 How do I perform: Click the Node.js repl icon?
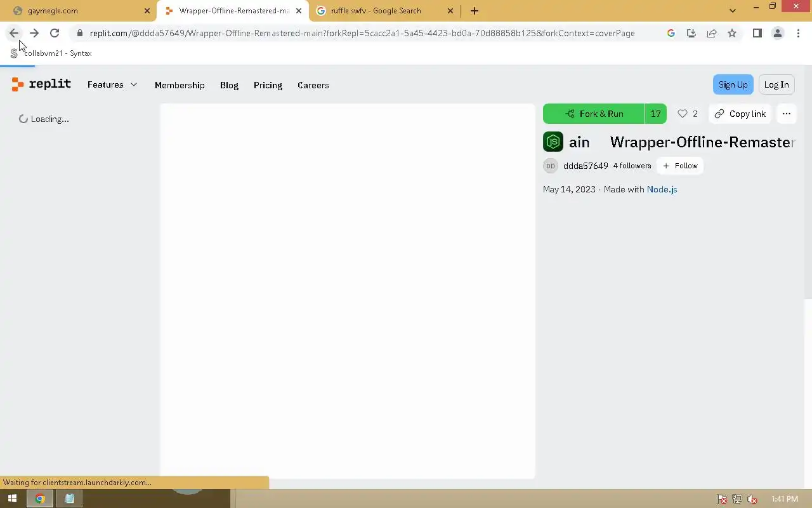[553, 141]
